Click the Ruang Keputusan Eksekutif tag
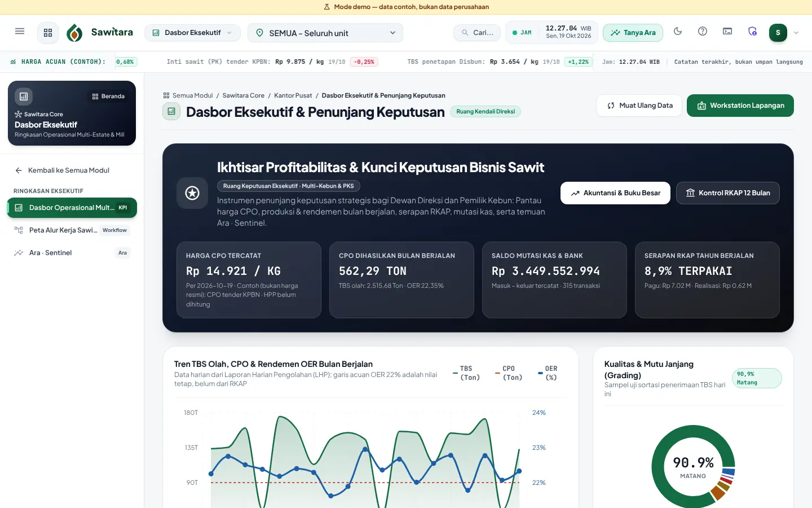This screenshot has width=812, height=508. tap(288, 186)
